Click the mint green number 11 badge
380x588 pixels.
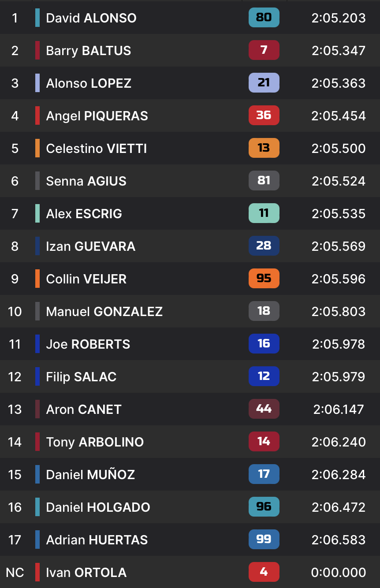pyautogui.click(x=264, y=213)
